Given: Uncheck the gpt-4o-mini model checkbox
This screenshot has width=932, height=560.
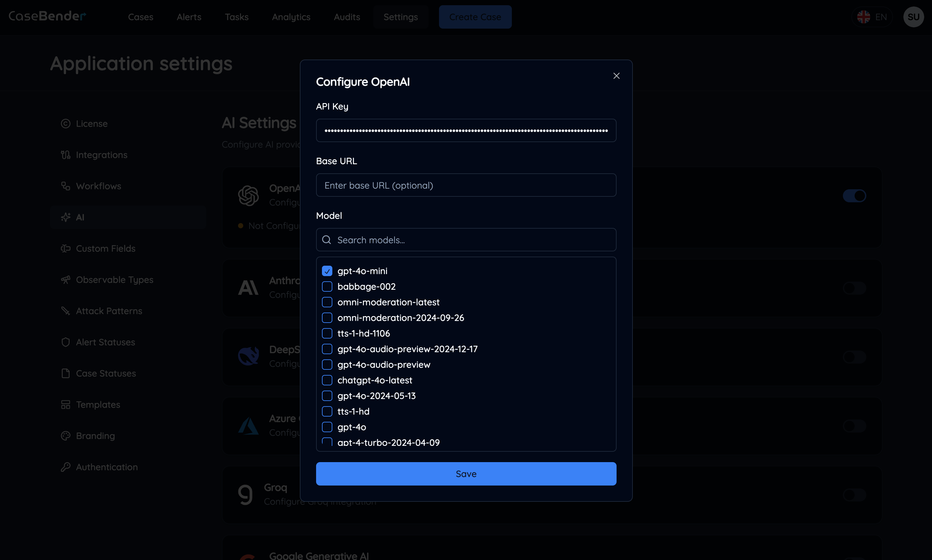Looking at the screenshot, I should pyautogui.click(x=327, y=271).
